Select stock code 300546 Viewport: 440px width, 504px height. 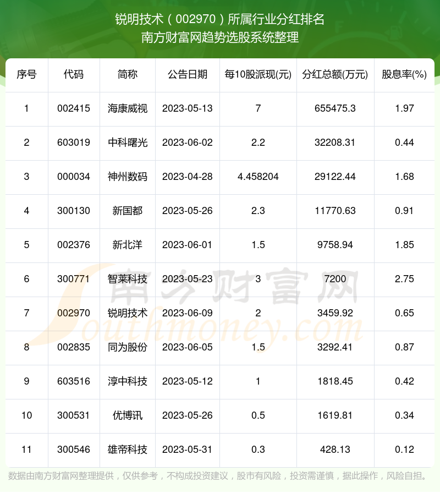click(74, 449)
